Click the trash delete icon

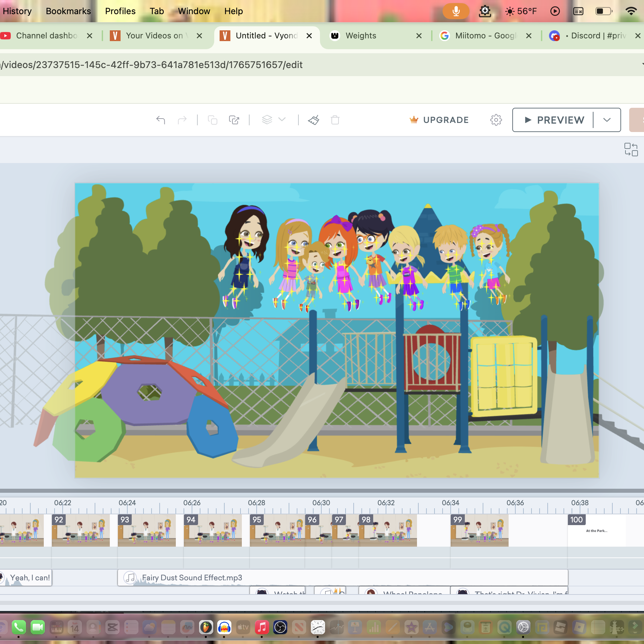335,120
